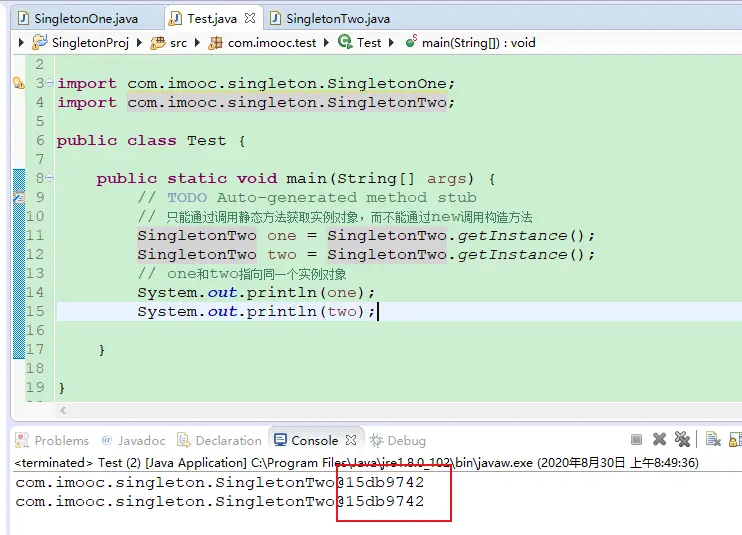Open the Javadoc view tab
This screenshot has height=535, width=742.
pos(133,440)
